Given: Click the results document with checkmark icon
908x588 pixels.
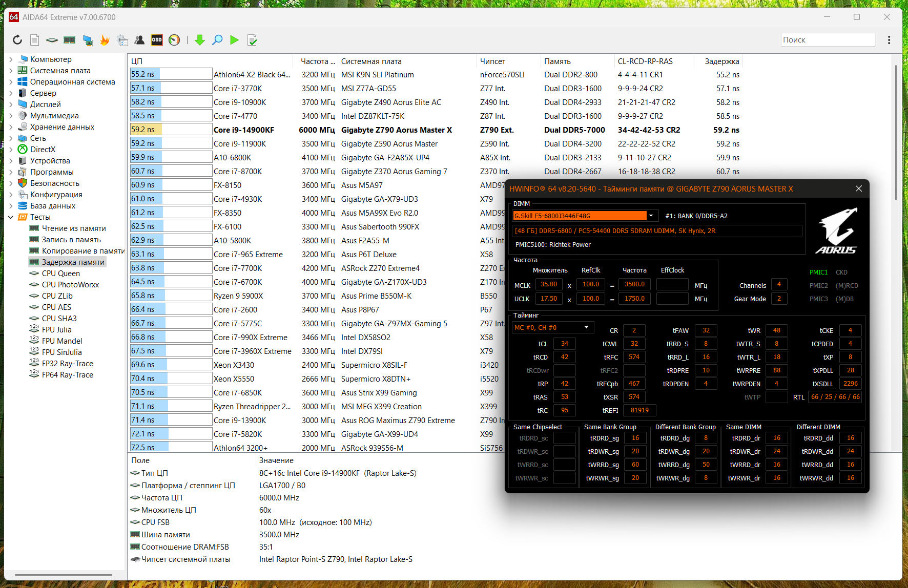Looking at the screenshot, I should 252,40.
